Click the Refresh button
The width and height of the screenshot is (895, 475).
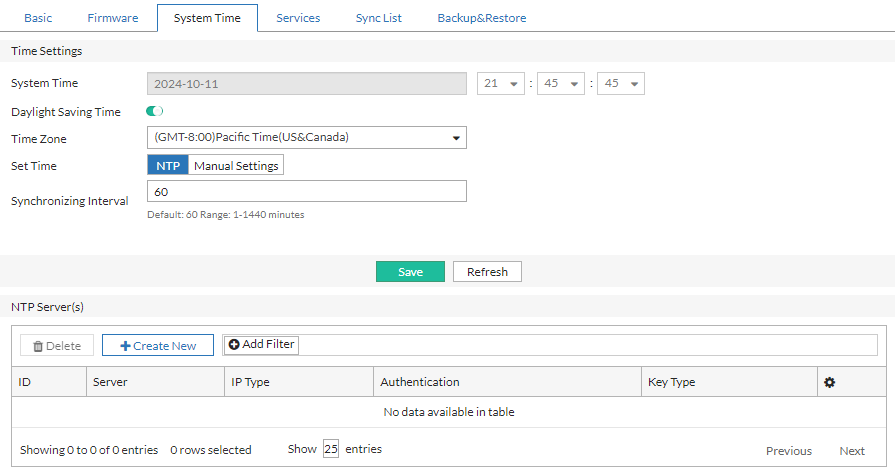click(487, 272)
